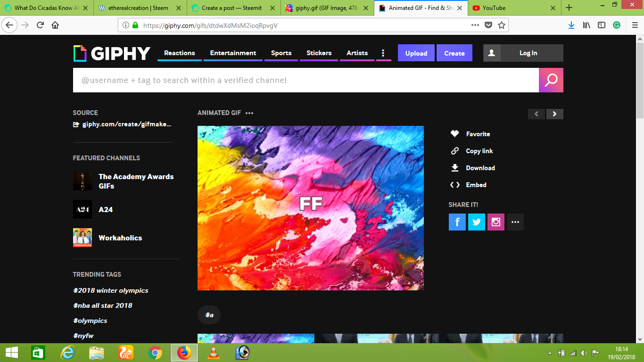
Task: Open the Upload page
Action: [416, 53]
